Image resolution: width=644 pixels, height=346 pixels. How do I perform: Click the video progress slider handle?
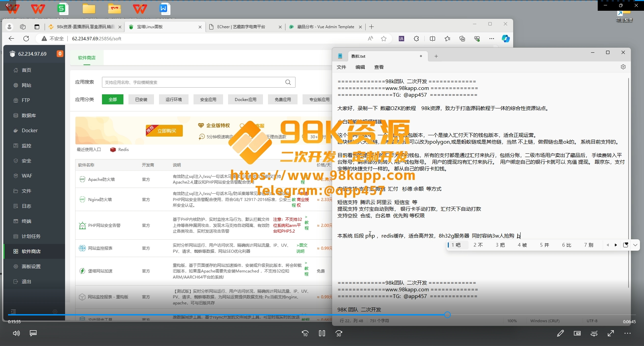click(x=447, y=315)
